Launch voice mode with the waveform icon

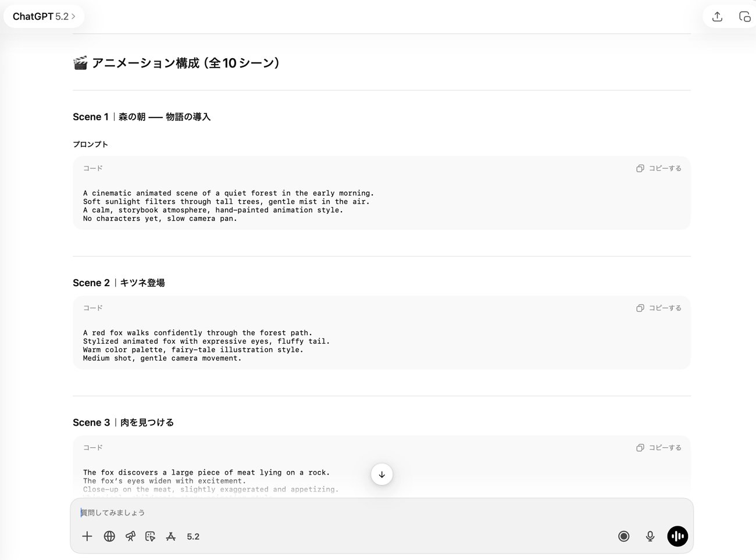[677, 536]
